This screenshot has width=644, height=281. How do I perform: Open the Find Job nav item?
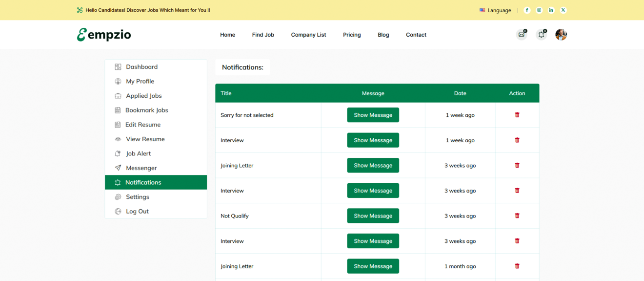[263, 35]
